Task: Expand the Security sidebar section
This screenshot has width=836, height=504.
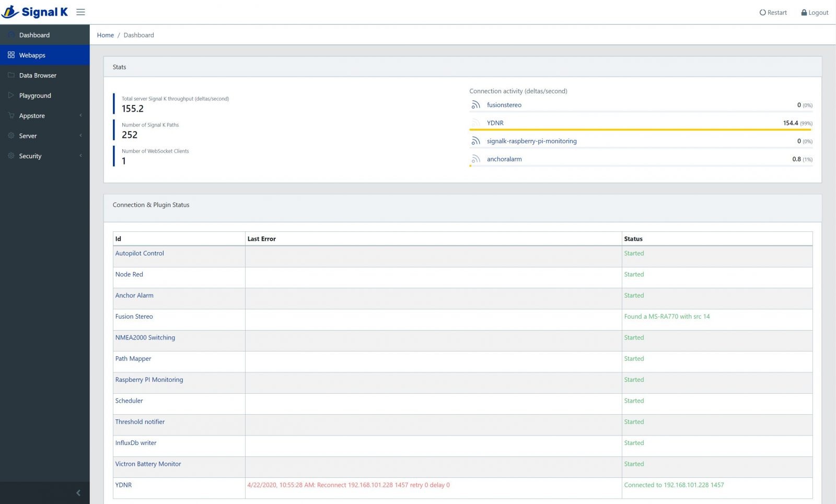Action: (x=45, y=156)
